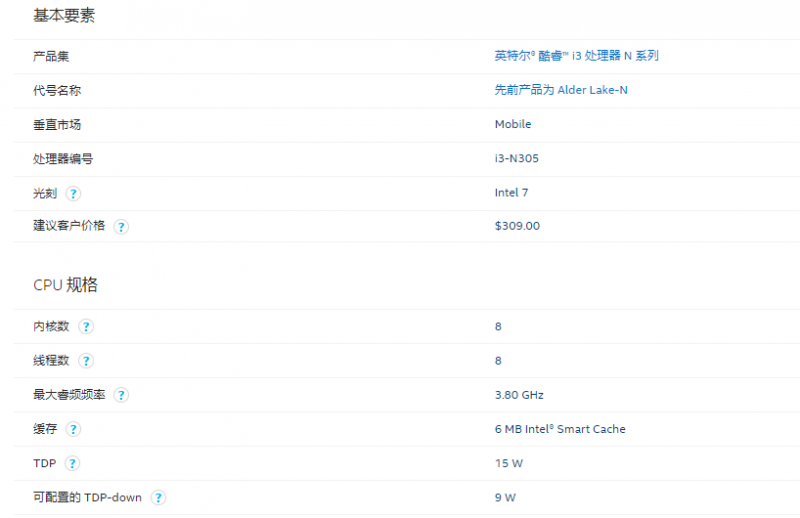Select the 15 W TDP value
This screenshot has height=518, width=800.
tap(509, 463)
